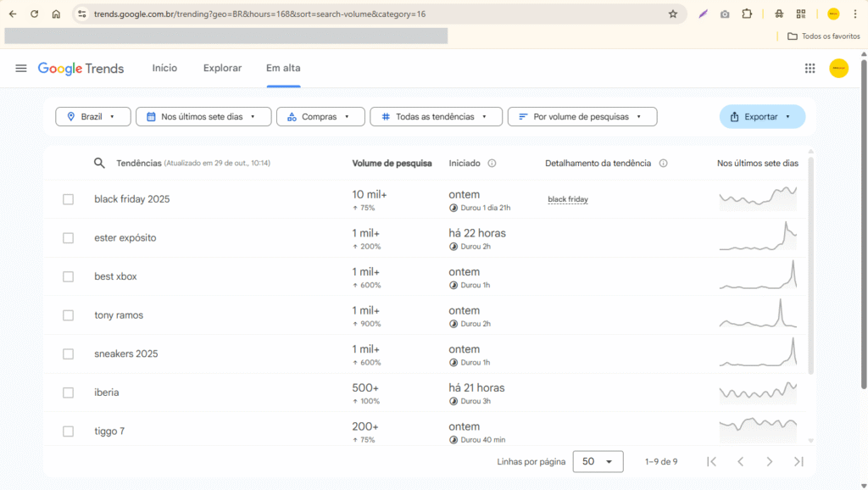Bookmark the page with the star icon
The width and height of the screenshot is (868, 490).
[x=671, y=14]
